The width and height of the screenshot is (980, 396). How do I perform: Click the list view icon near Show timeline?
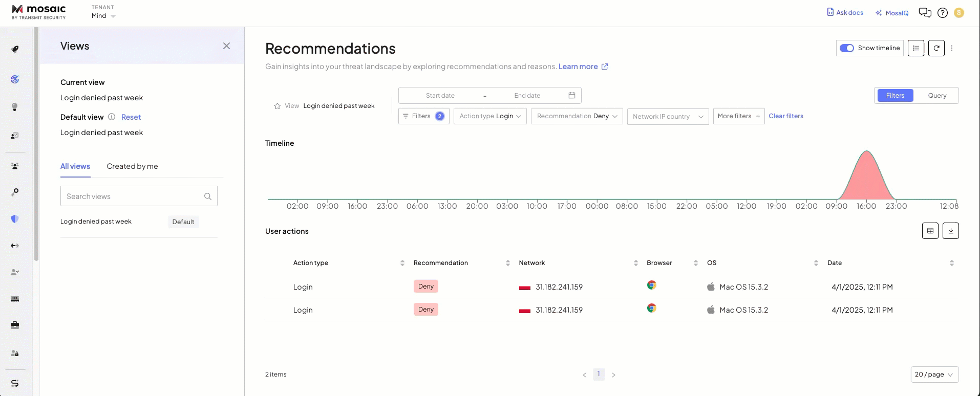[915, 48]
